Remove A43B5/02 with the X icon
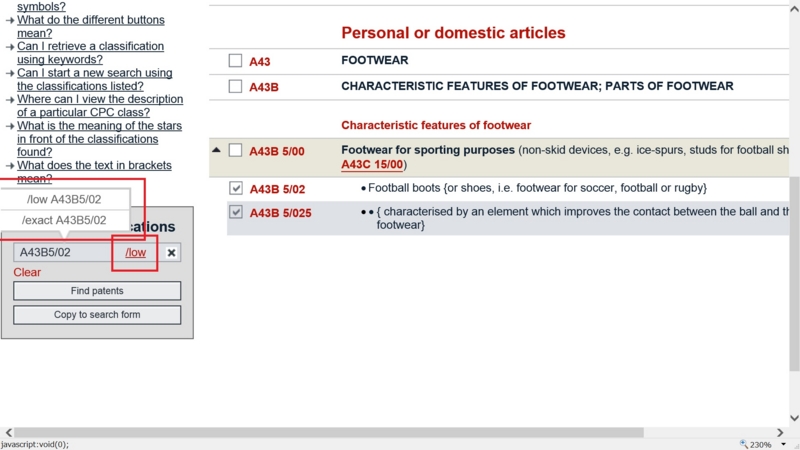Viewport: 800px width, 450px height. click(x=171, y=253)
